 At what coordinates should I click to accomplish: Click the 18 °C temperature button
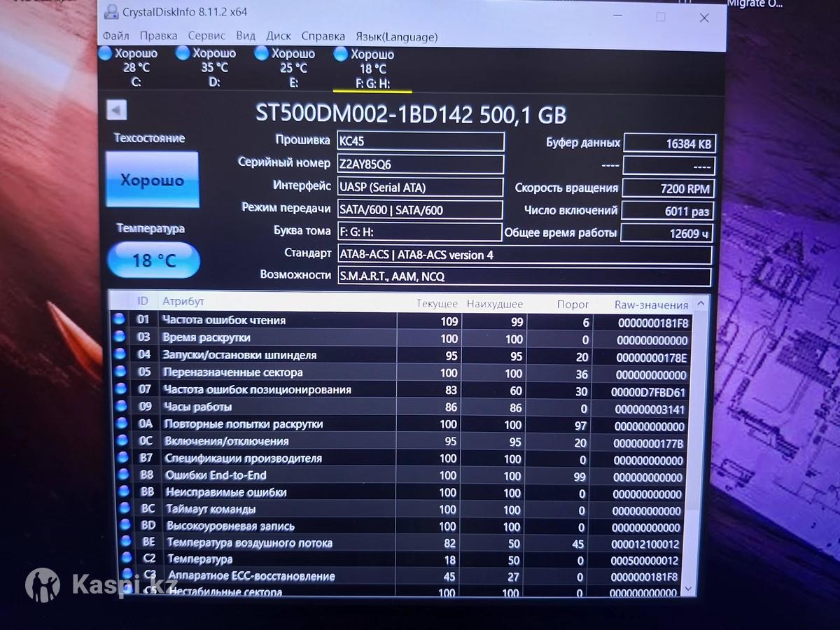click(154, 260)
